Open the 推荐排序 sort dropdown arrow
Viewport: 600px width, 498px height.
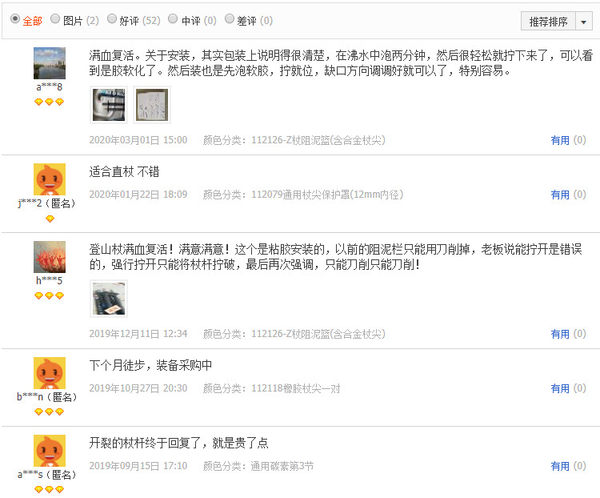(584, 21)
